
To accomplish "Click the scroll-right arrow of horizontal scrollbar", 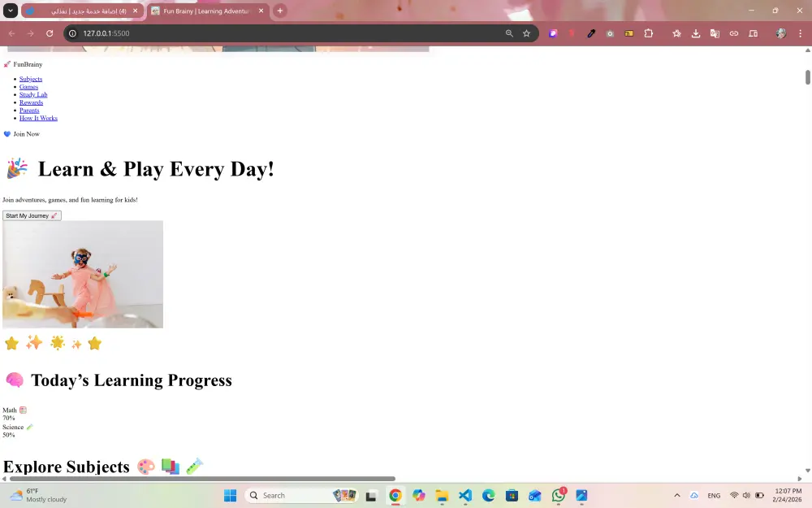I will [x=800, y=479].
